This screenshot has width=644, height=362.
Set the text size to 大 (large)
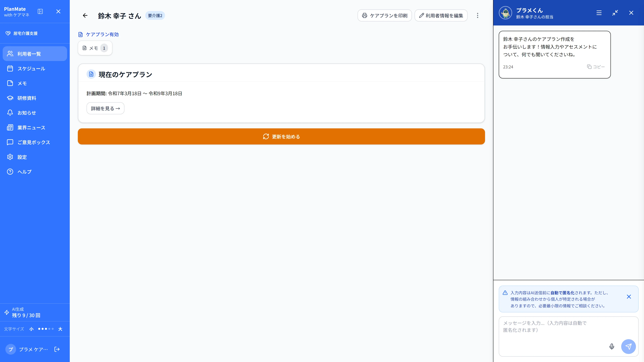click(x=60, y=329)
